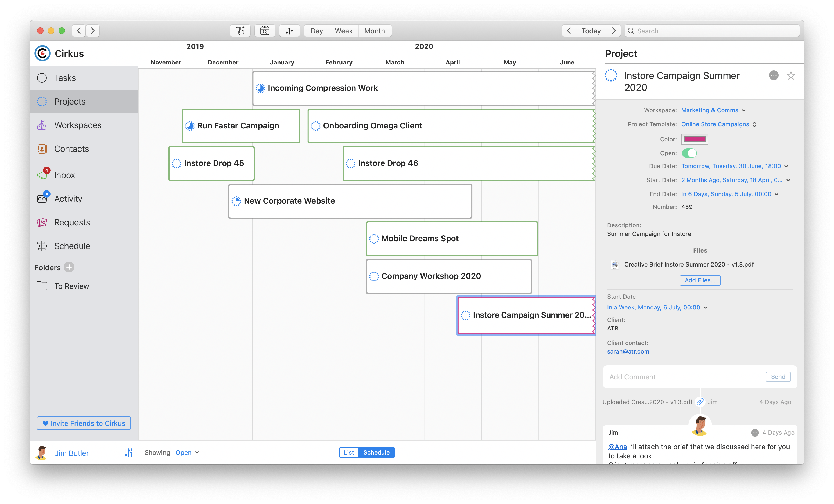Open the Due Date dropdown
The width and height of the screenshot is (834, 504).
[x=735, y=166]
